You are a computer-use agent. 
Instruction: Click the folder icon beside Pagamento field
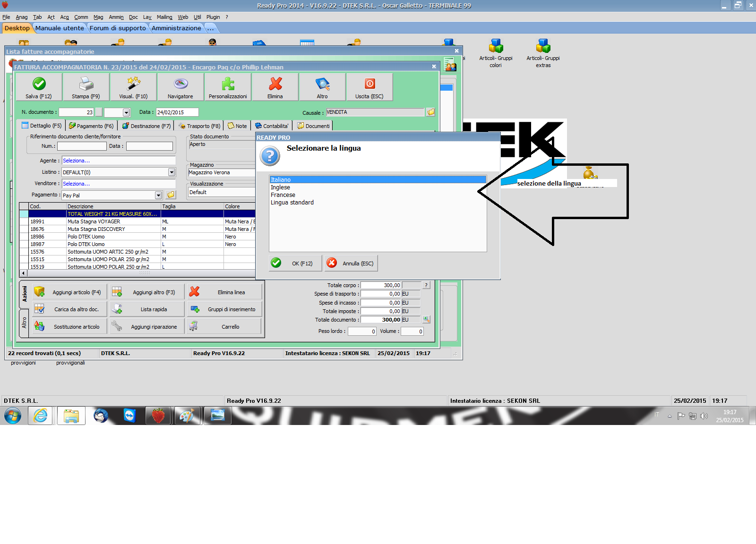coord(171,195)
